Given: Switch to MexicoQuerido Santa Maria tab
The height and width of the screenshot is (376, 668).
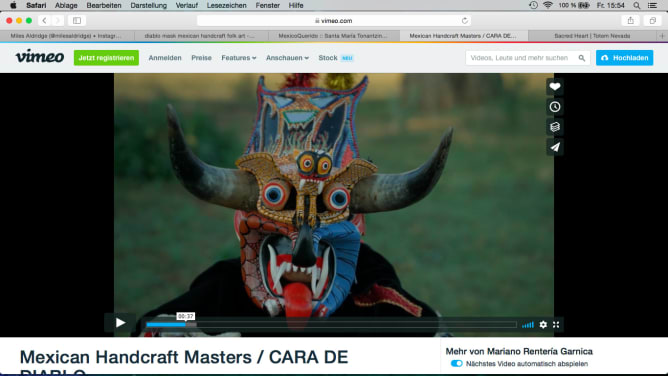Looking at the screenshot, I should tap(334, 36).
